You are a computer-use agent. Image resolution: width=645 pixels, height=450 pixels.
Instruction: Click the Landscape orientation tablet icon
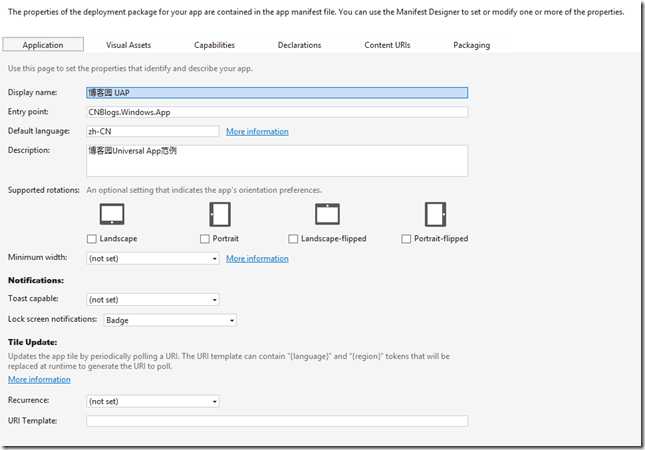[112, 214]
